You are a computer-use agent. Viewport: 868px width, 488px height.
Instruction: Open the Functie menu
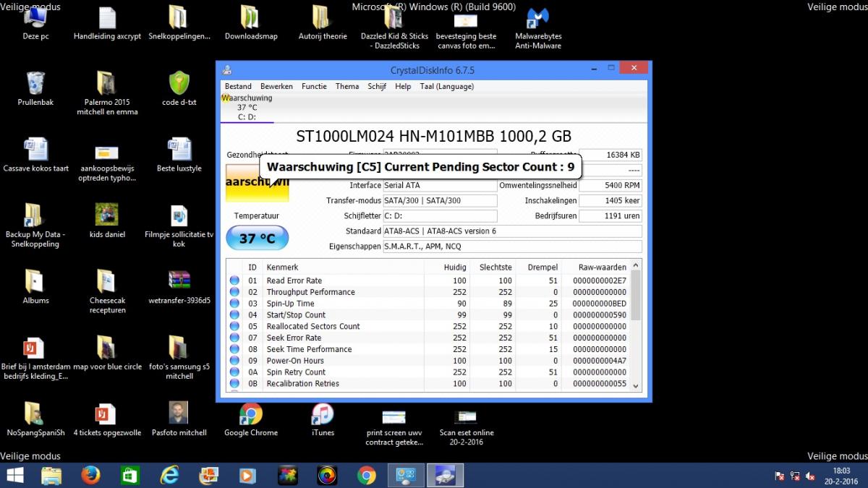pos(314,86)
